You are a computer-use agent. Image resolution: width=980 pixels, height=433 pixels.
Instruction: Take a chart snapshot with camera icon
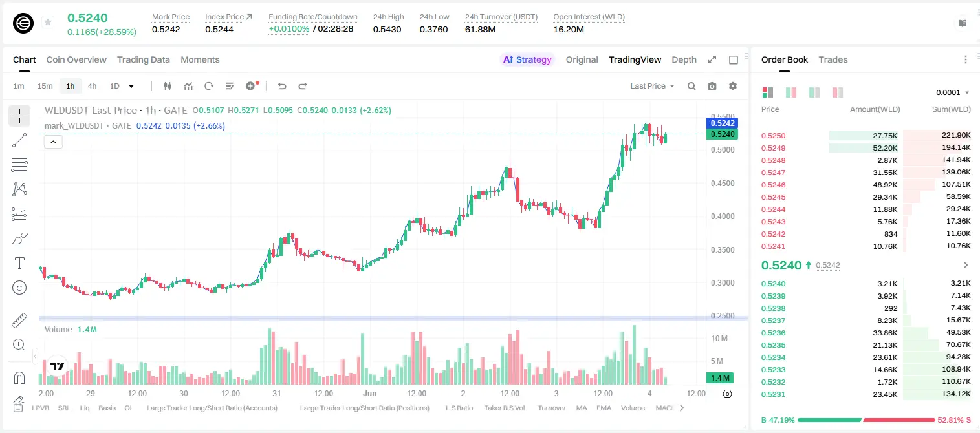[x=712, y=86]
